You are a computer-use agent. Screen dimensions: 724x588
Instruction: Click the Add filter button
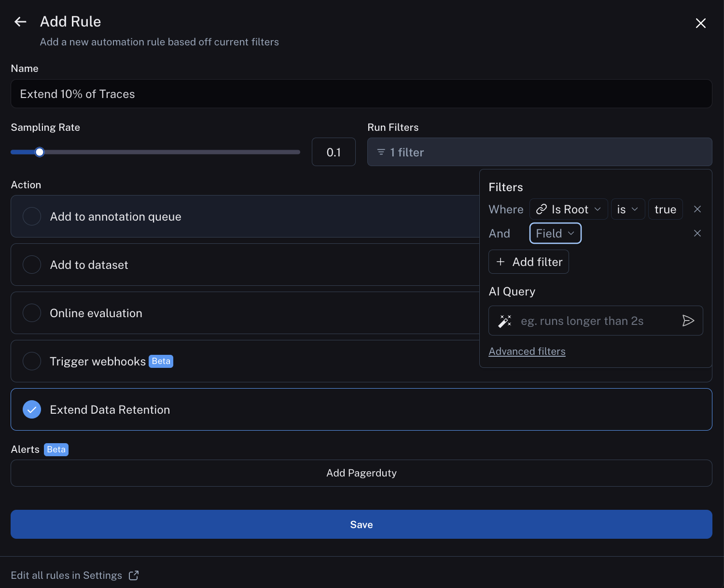click(x=529, y=262)
